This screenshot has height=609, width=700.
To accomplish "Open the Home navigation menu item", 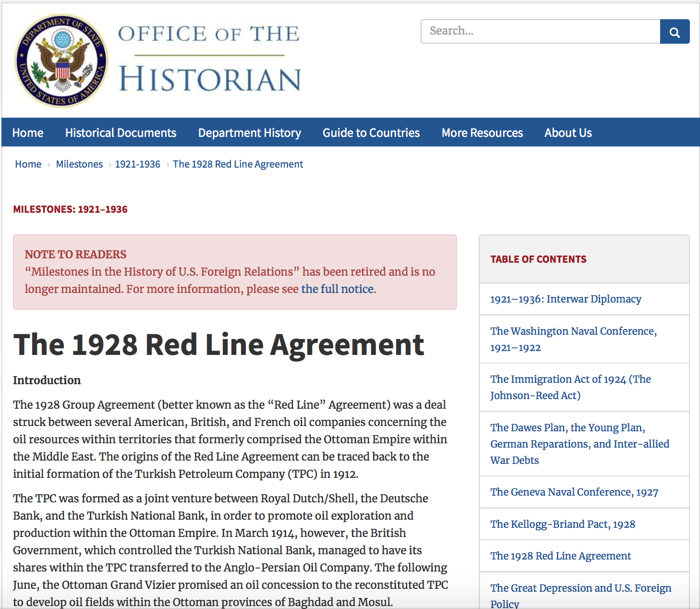I will [x=28, y=133].
